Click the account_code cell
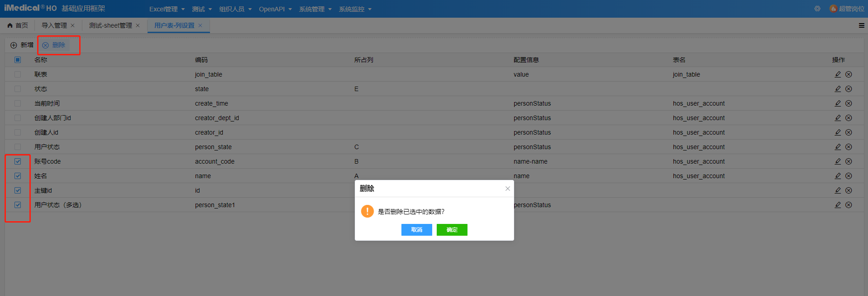The image size is (868, 296). pos(215,161)
